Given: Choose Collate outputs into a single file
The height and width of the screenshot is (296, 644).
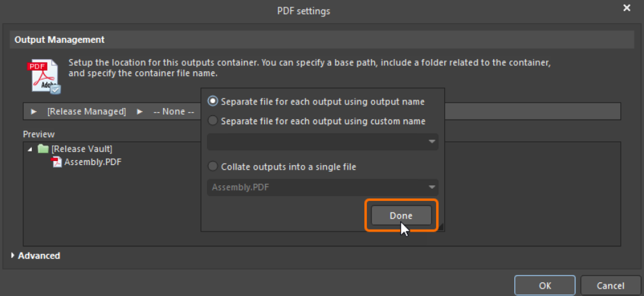Looking at the screenshot, I should [213, 166].
